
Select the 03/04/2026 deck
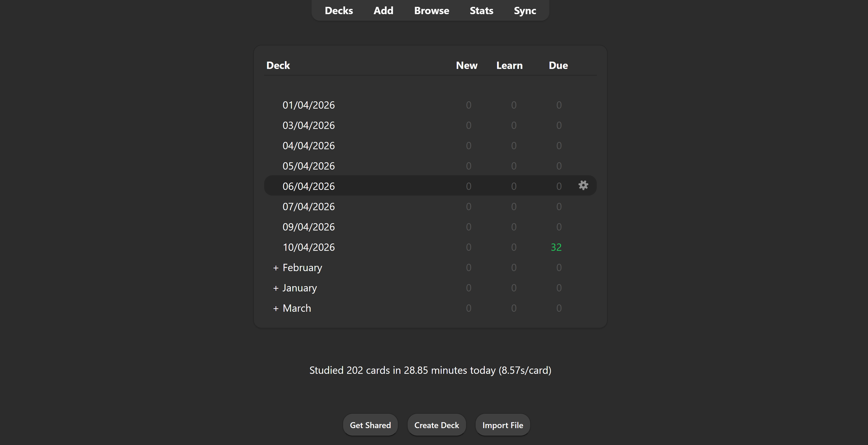pyautogui.click(x=308, y=126)
